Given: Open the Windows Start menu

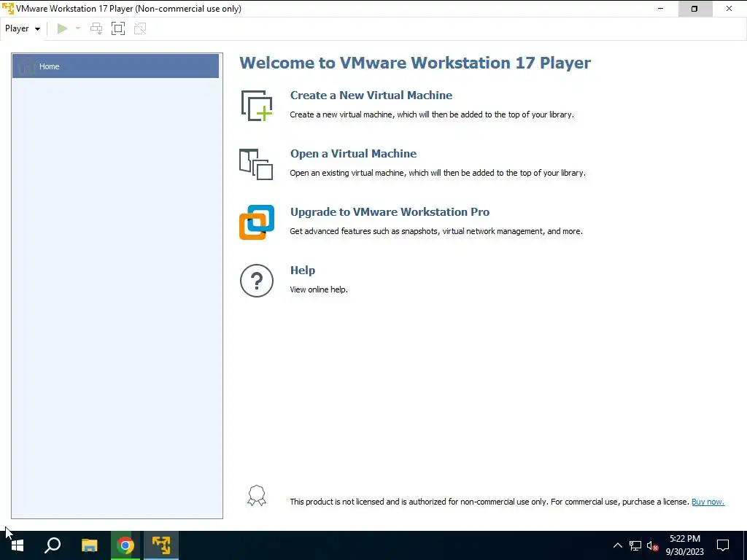Looking at the screenshot, I should [x=18, y=545].
